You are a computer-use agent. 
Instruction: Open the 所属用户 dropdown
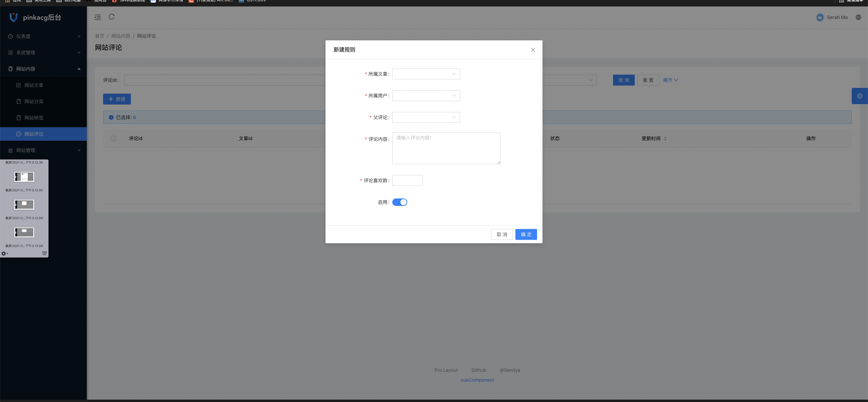pos(426,96)
